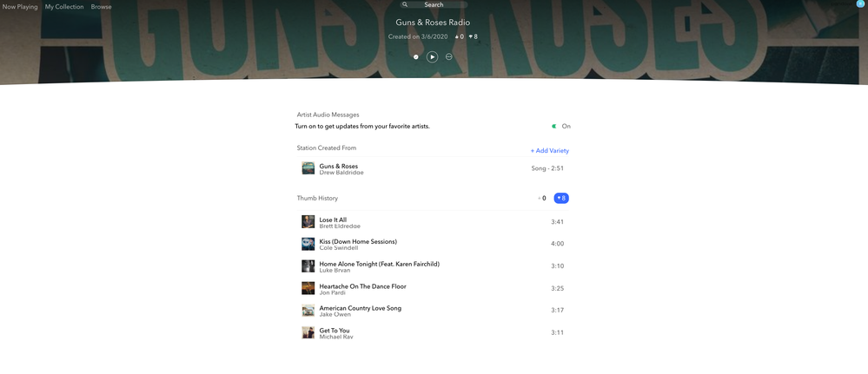Open the Now Playing tab
The height and width of the screenshot is (374, 868).
20,7
